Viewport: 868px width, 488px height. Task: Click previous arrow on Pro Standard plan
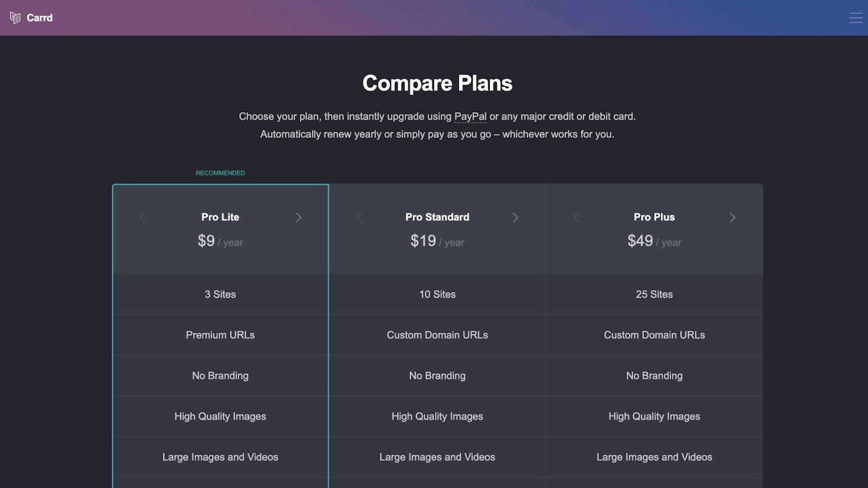pos(359,217)
